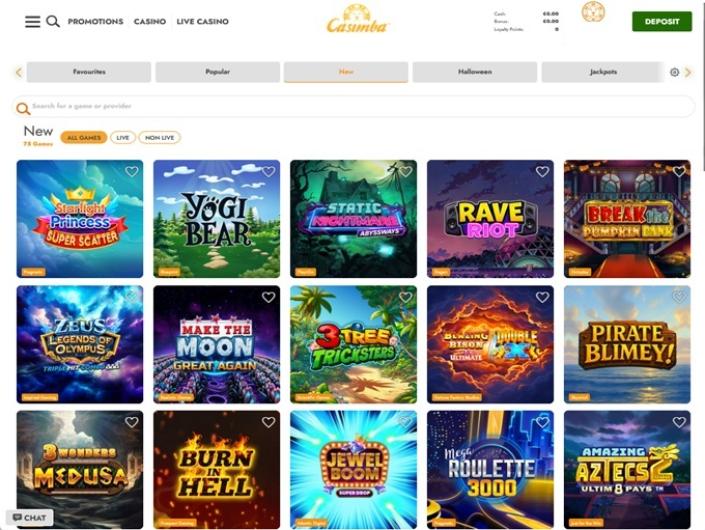Viewport: 705px width, 530px height.
Task: Show previous categories with left arrow
Action: (x=18, y=72)
